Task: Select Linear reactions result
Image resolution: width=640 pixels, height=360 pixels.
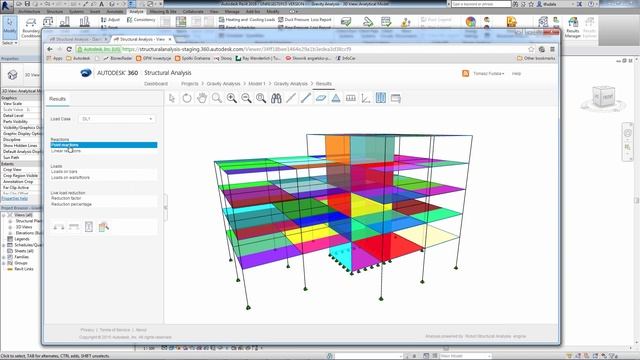Action: [x=104, y=151]
